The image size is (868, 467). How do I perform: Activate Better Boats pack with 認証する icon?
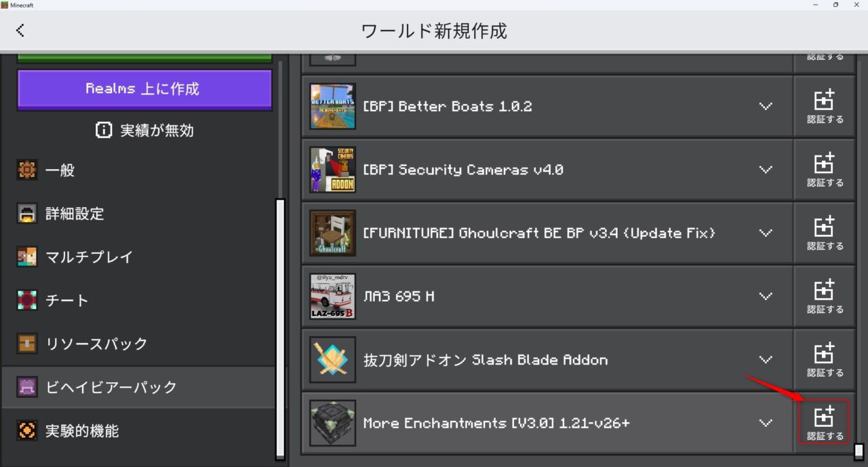(825, 106)
